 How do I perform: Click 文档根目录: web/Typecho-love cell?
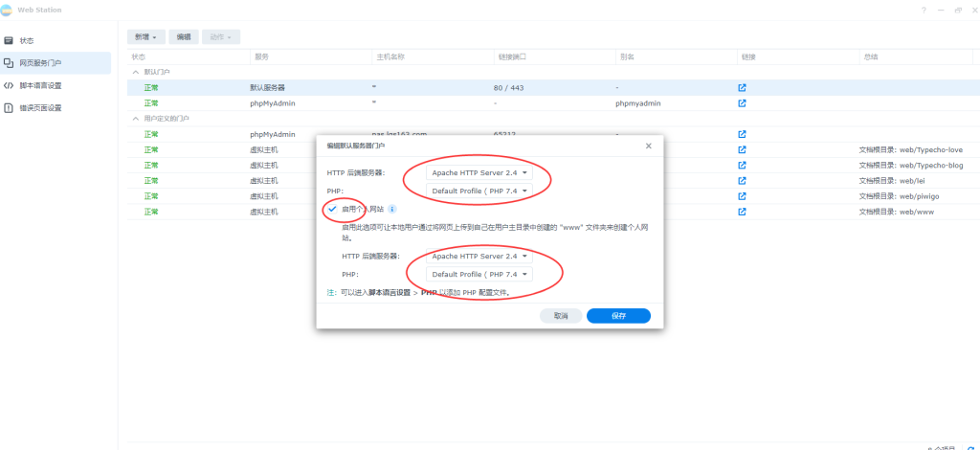(x=911, y=150)
